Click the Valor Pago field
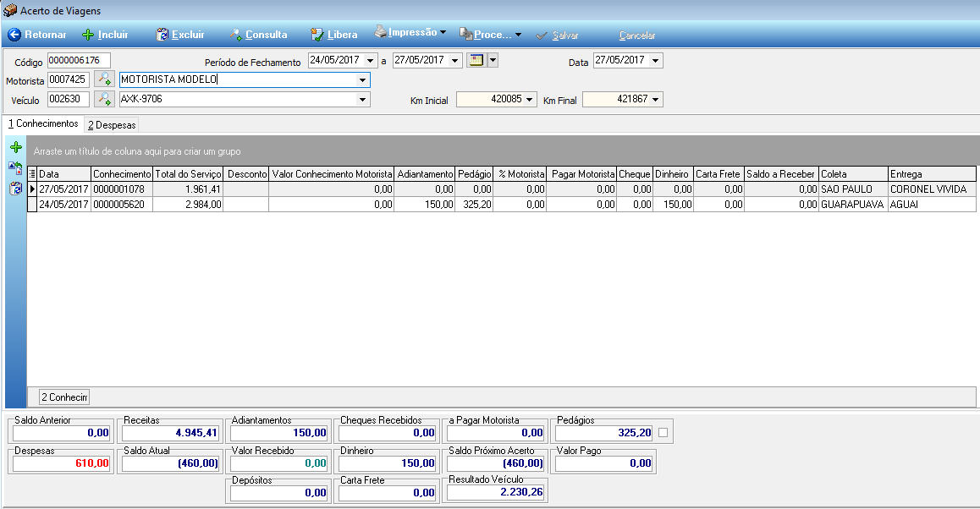Image resolution: width=980 pixels, height=509 pixels. tap(604, 463)
